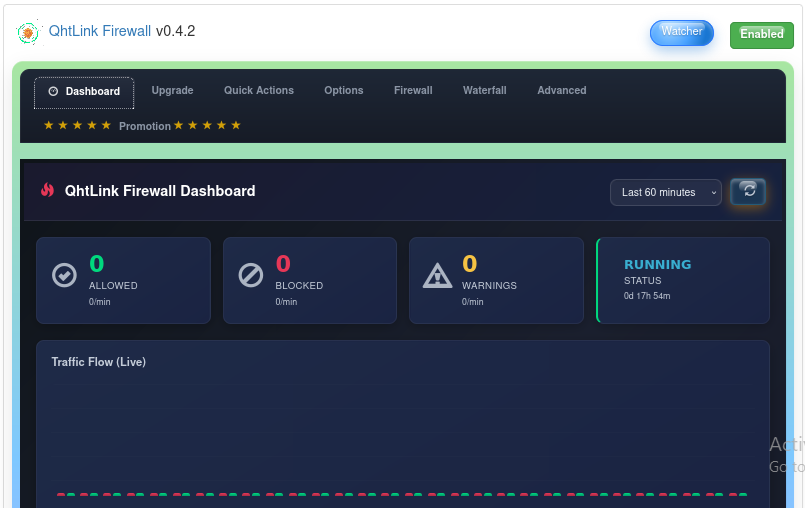Click the ALLOWED label
This screenshot has height=508, width=805.
point(113,286)
